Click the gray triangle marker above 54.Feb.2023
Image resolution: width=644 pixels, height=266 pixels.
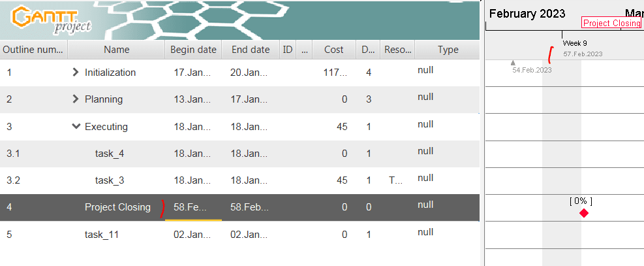[513, 63]
